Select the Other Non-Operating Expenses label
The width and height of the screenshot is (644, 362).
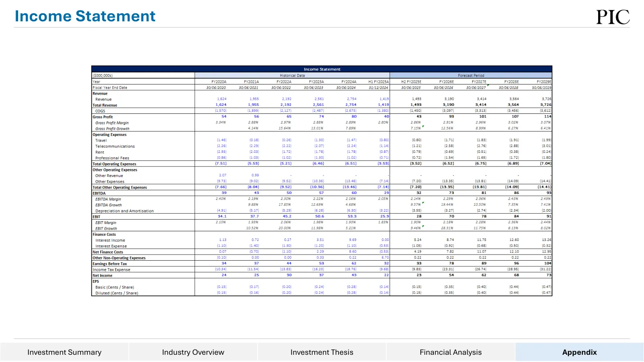119,258
